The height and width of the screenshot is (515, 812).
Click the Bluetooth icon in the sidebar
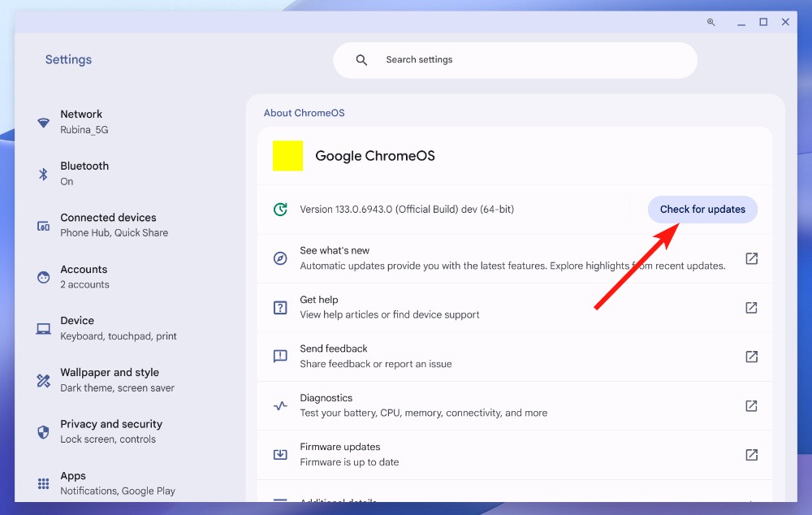pos(43,173)
